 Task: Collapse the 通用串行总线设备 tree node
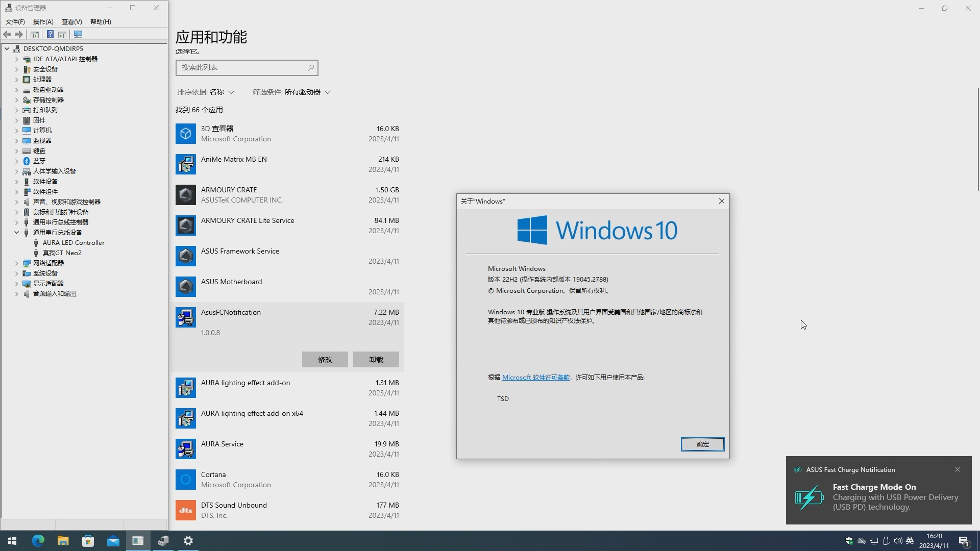click(16, 233)
